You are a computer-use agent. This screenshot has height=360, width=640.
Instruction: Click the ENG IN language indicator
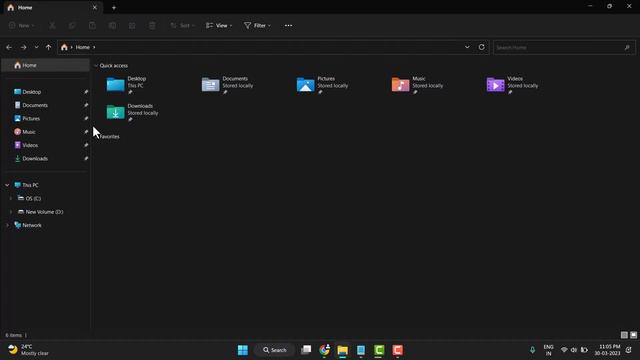coord(549,350)
